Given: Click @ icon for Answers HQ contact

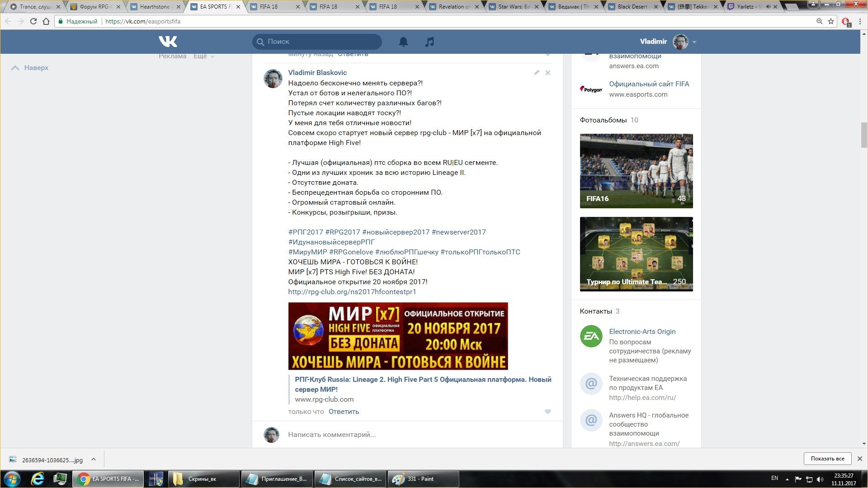Looking at the screenshot, I should [x=591, y=420].
